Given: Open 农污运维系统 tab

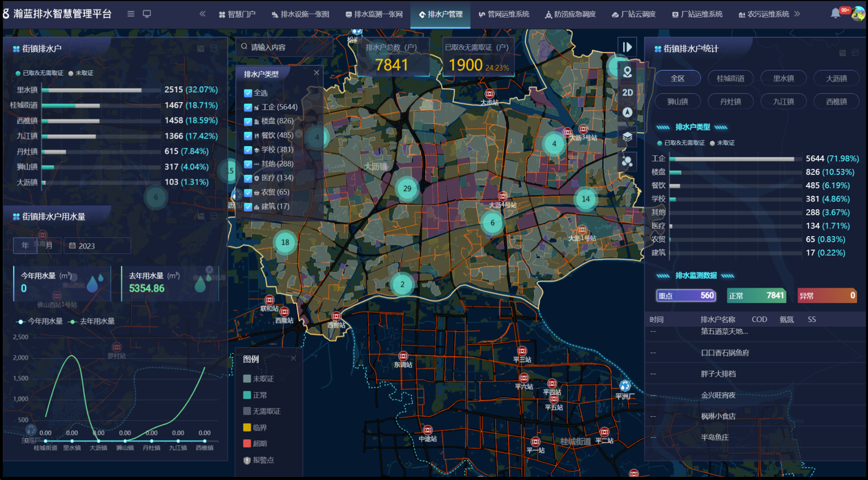Looking at the screenshot, I should point(764,15).
